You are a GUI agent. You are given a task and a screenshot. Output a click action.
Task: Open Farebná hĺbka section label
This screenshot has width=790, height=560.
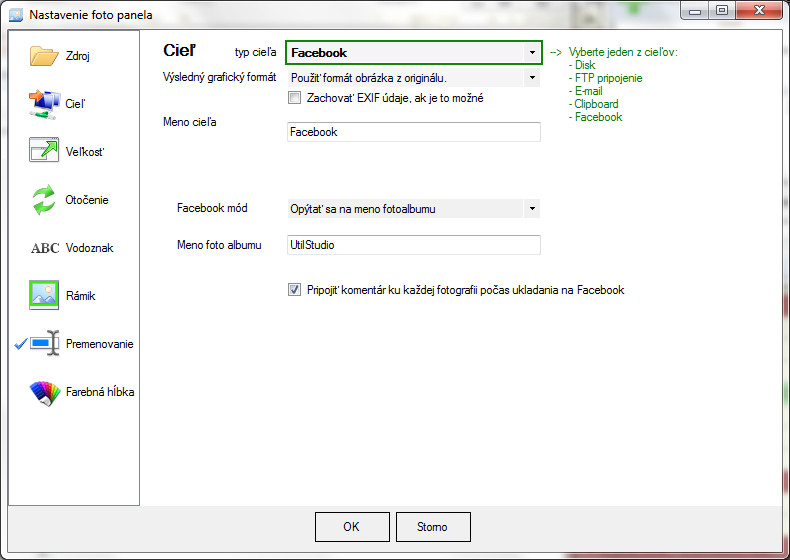[x=100, y=392]
